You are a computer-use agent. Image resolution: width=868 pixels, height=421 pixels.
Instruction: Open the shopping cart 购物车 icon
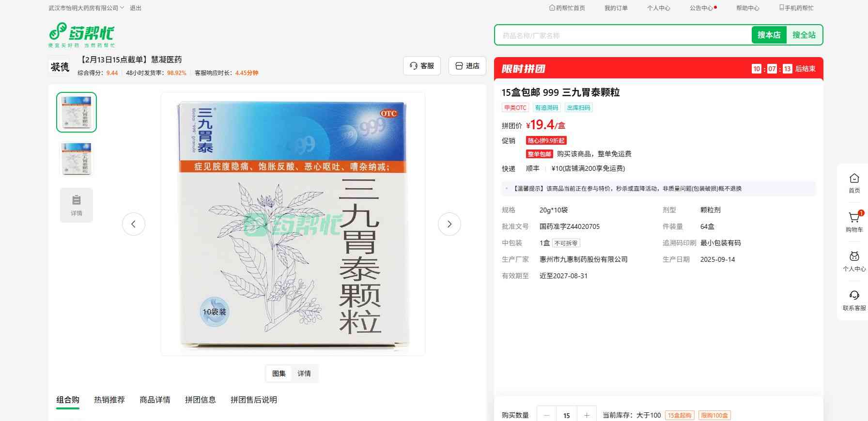(854, 222)
